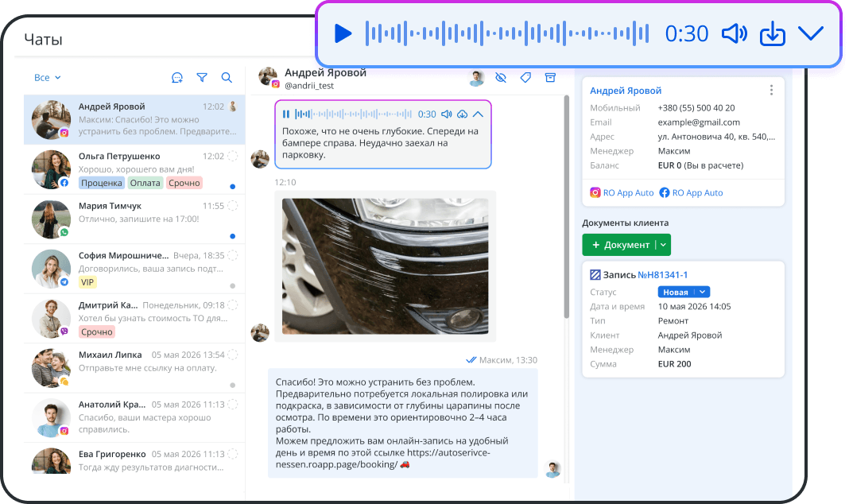The image size is (849, 504).
Task: Search chats with the magnifier icon
Action: click(227, 77)
